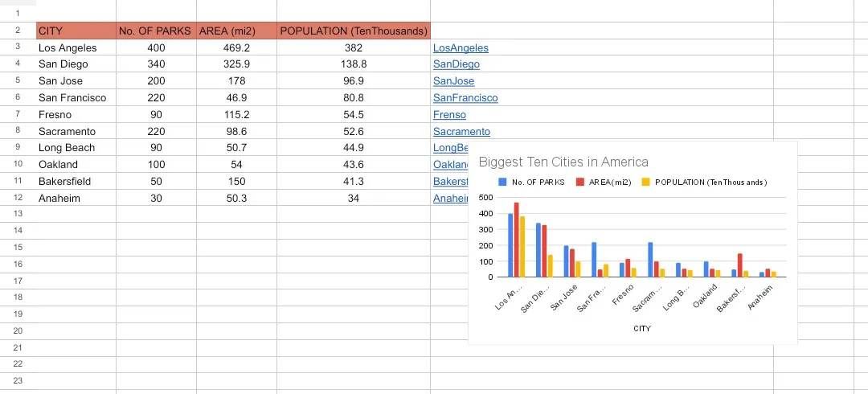Click the SanFrancisco hyperlink
This screenshot has height=394, width=868.
[x=465, y=98]
